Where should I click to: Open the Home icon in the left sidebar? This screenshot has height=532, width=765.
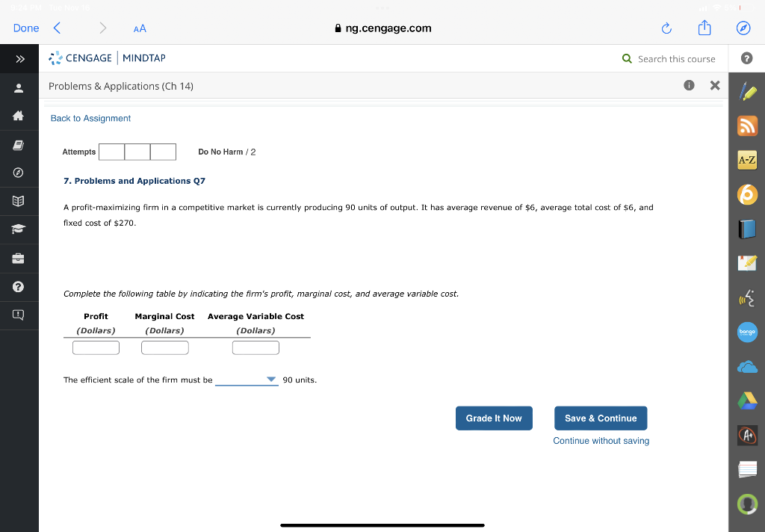[x=19, y=114]
